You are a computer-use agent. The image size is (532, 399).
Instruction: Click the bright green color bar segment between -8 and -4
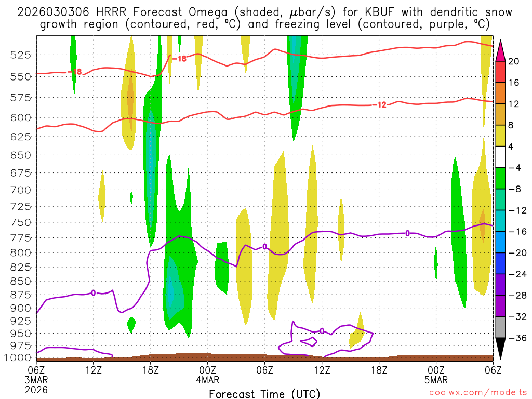click(x=500, y=178)
